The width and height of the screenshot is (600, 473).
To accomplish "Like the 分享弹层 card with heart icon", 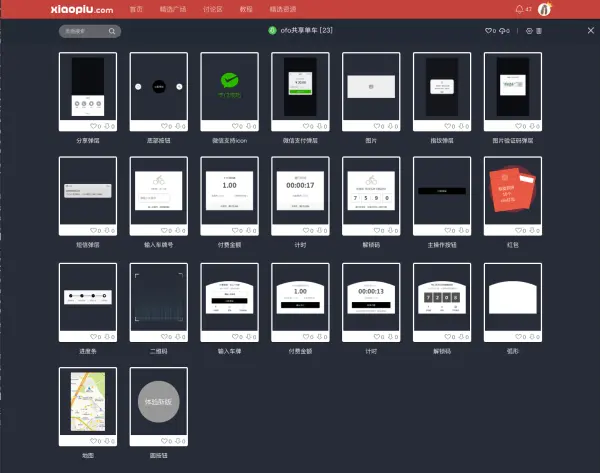I will (95, 126).
